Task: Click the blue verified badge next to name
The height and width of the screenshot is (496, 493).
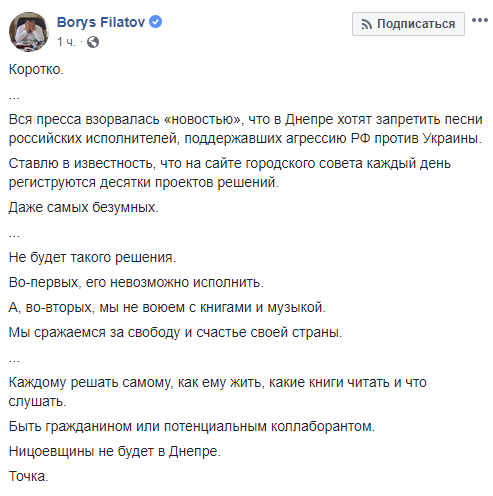Action: point(155,22)
